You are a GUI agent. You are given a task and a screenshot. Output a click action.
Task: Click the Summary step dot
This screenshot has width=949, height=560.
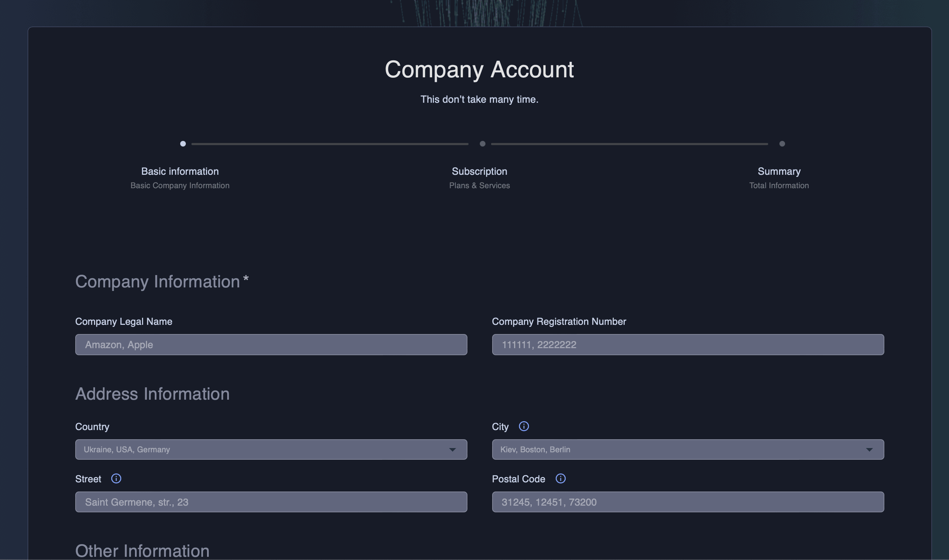click(782, 144)
